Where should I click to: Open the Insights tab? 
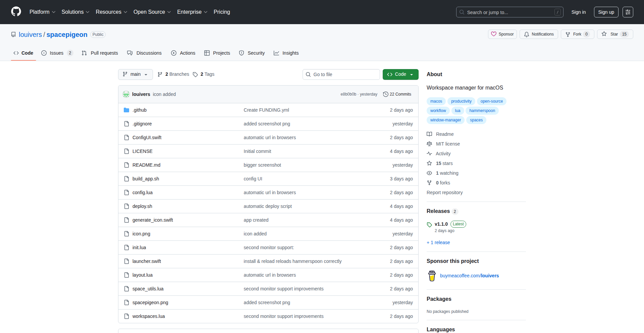(x=286, y=53)
